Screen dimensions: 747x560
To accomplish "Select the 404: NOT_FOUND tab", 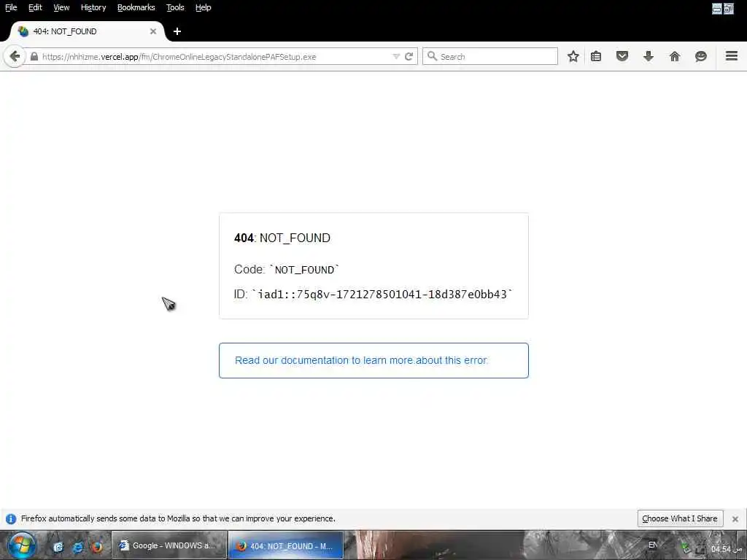I will (88, 31).
